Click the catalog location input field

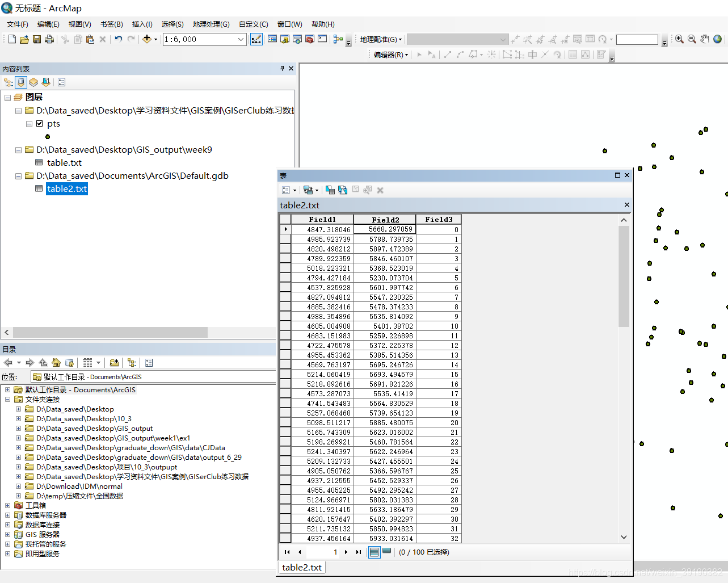click(153, 377)
